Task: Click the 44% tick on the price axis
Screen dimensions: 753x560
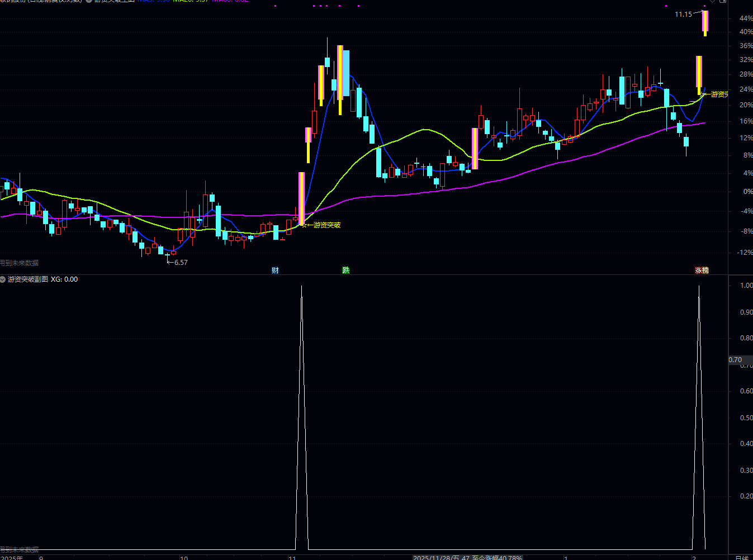Action: pos(746,18)
